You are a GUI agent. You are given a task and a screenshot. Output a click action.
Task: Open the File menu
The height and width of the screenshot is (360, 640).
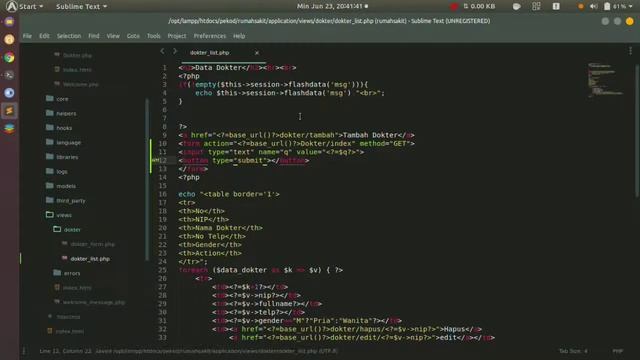[x=27, y=36]
